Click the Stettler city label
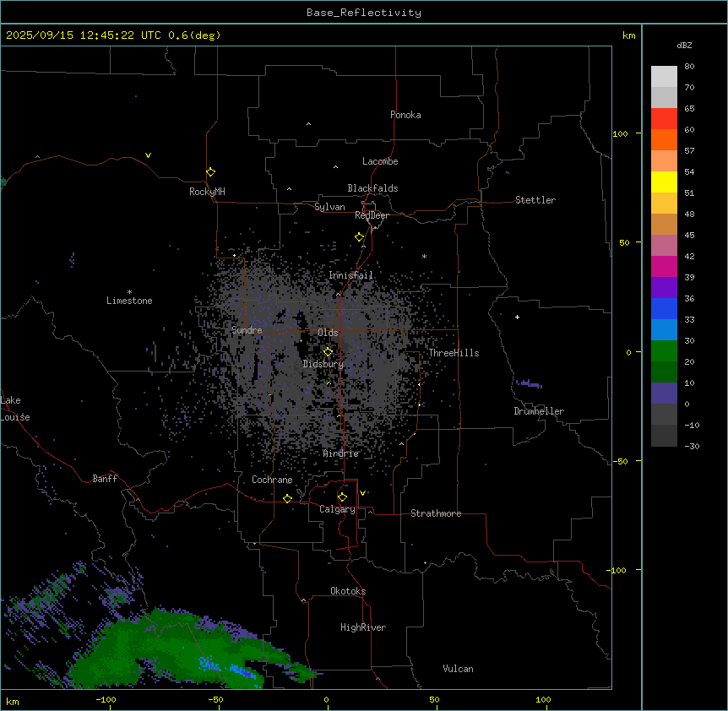This screenshot has height=711, width=728. click(x=535, y=200)
